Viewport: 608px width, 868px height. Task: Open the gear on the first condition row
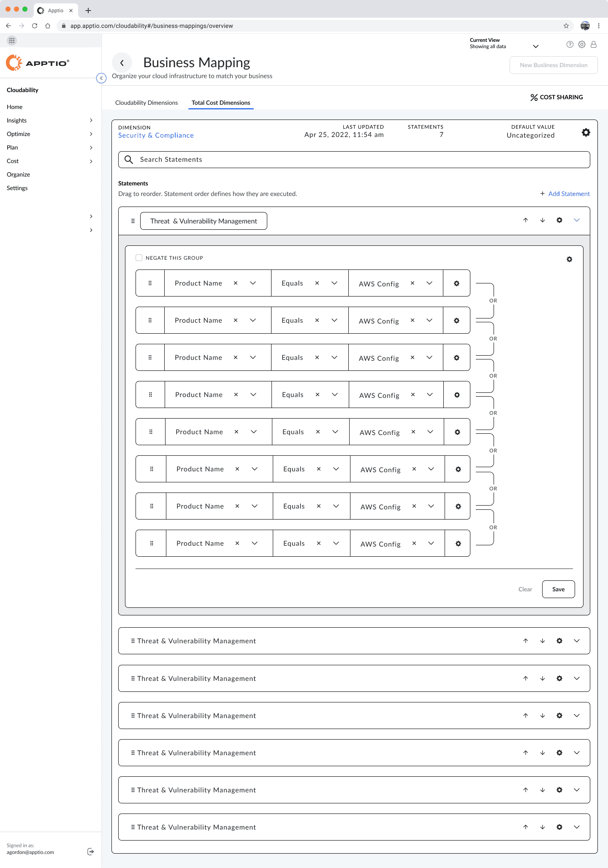456,283
